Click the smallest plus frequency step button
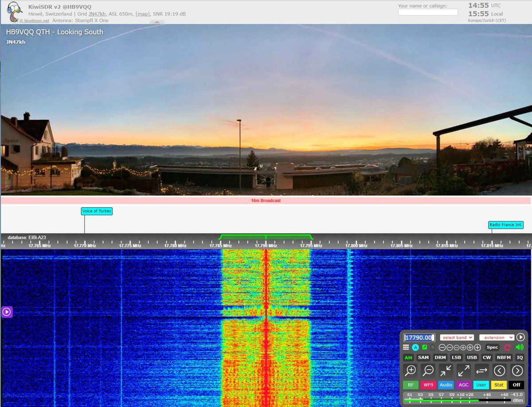 click(x=462, y=348)
